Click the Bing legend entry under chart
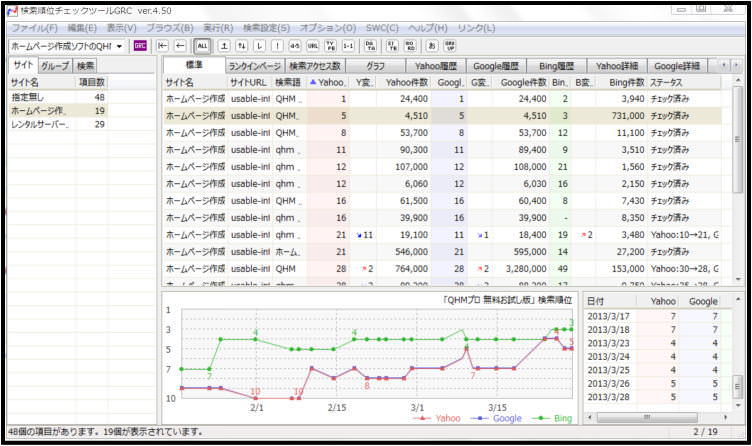 click(552, 418)
